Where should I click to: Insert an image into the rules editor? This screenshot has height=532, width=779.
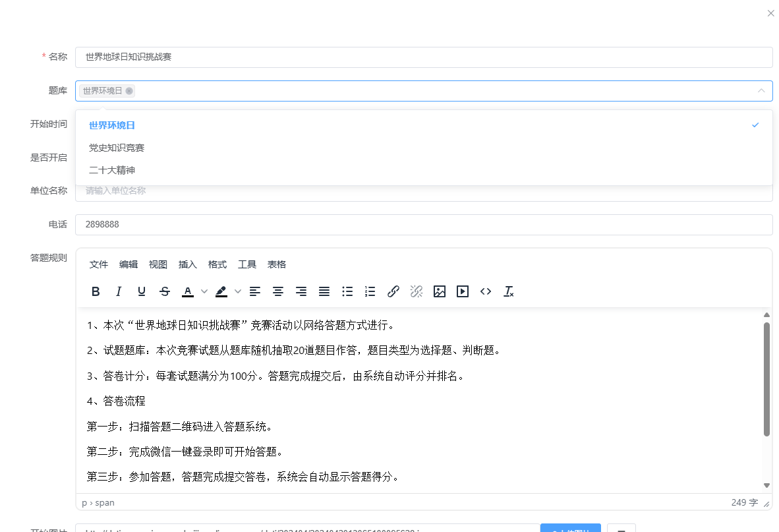pos(439,291)
